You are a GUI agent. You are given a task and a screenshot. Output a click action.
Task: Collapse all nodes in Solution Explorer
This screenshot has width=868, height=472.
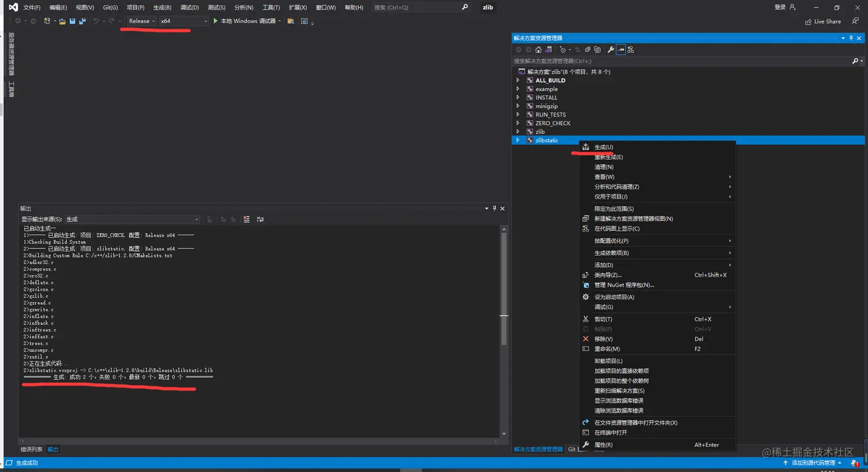(x=587, y=50)
